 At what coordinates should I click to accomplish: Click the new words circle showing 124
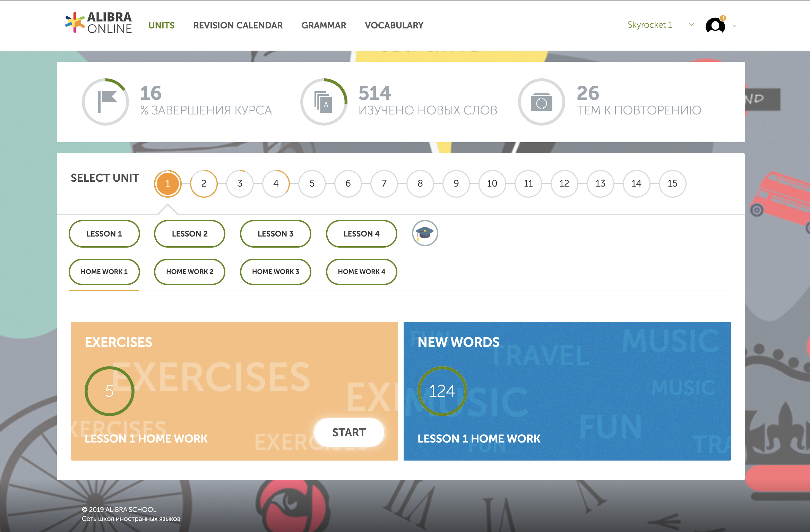coord(442,391)
